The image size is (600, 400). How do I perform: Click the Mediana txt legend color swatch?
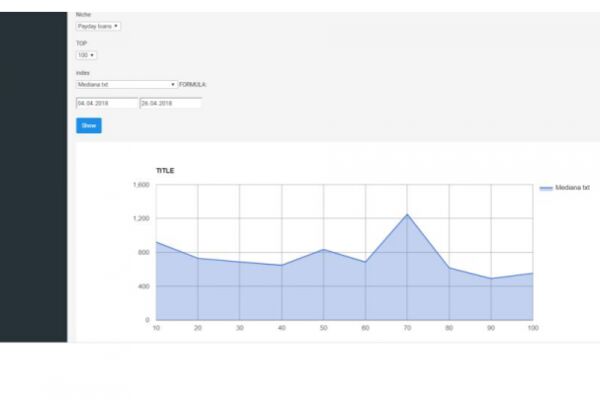(546, 188)
